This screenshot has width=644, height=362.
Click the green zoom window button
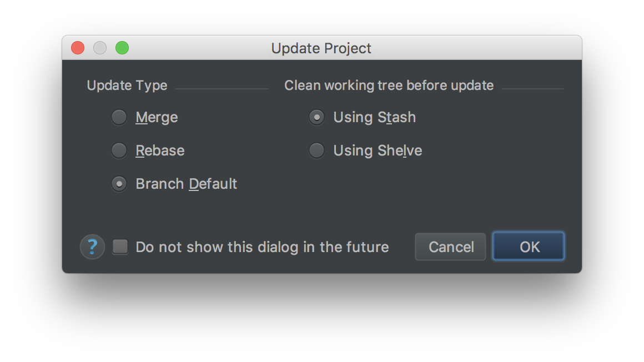click(122, 48)
